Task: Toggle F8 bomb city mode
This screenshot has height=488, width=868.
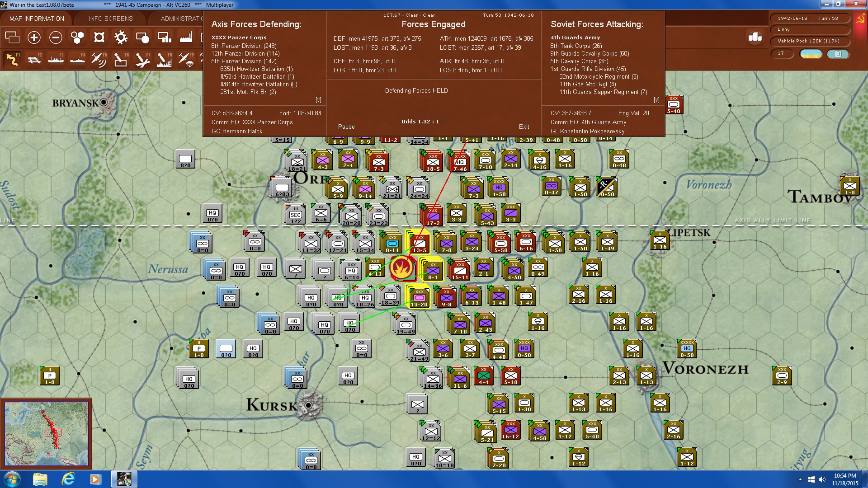Action: 164,60
